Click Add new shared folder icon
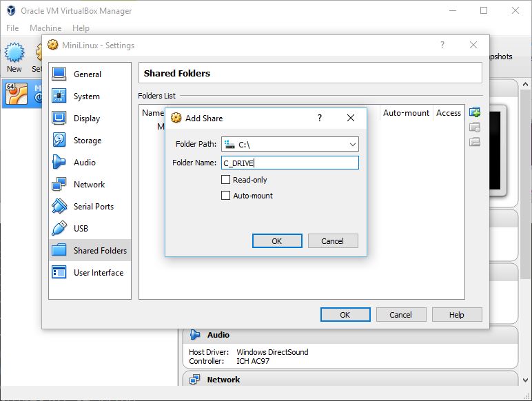 click(x=475, y=112)
